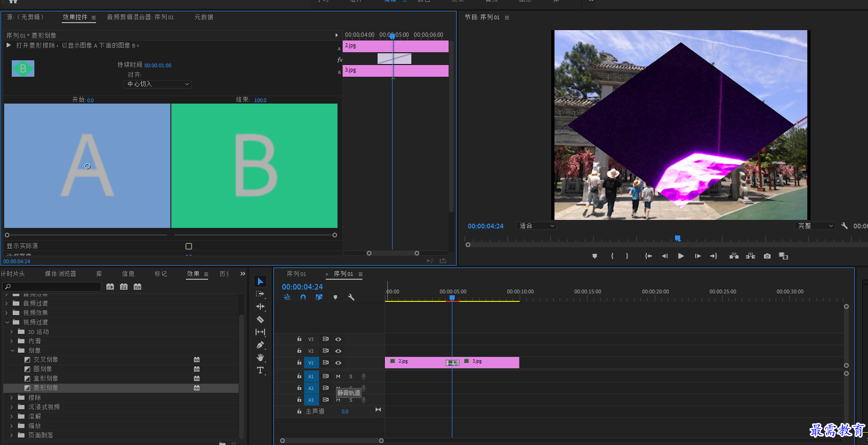Select the Slip tool
The image size is (868, 445).
(260, 332)
